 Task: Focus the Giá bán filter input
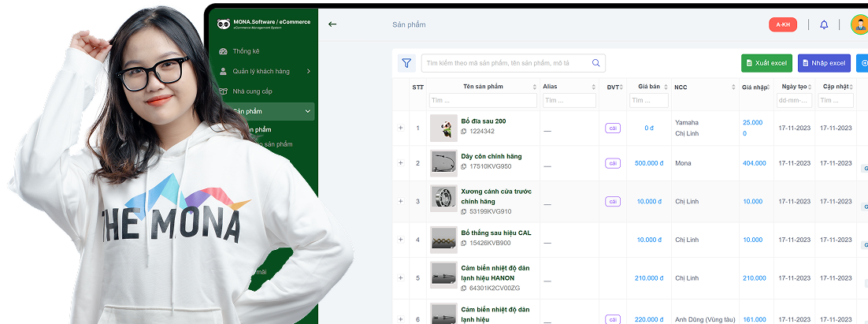point(649,100)
